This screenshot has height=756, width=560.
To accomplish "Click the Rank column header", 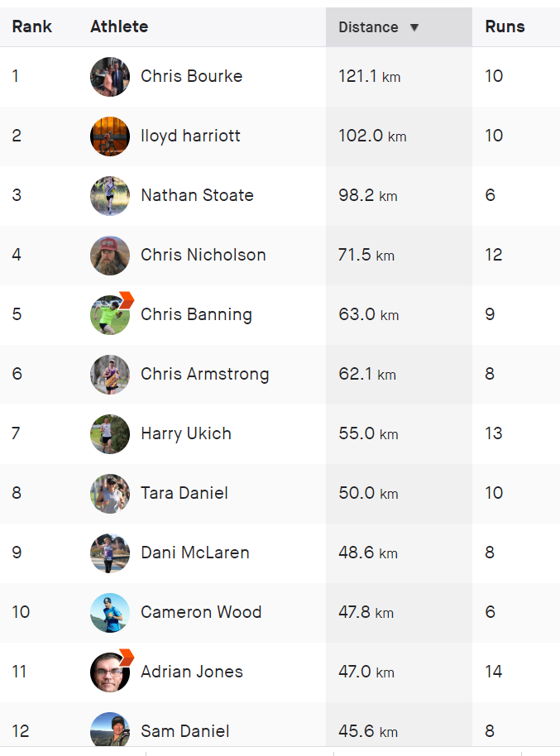I will pos(31,26).
